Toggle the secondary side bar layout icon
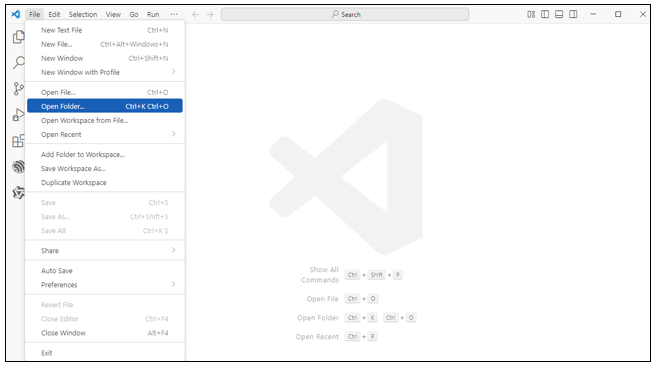Viewport: 656px width, 367px height. point(573,14)
